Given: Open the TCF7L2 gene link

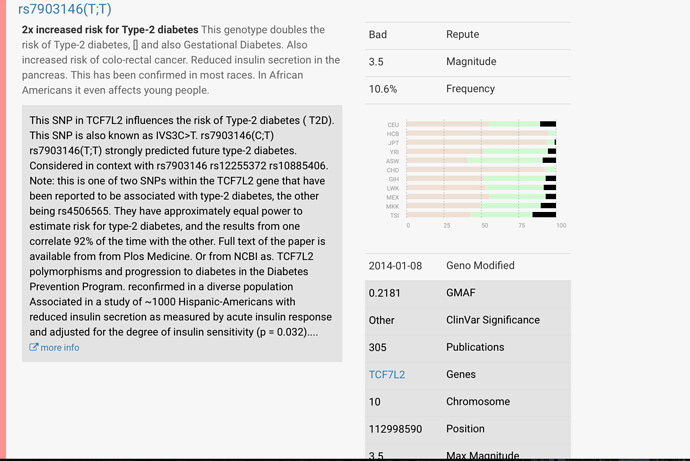Looking at the screenshot, I should [387, 374].
